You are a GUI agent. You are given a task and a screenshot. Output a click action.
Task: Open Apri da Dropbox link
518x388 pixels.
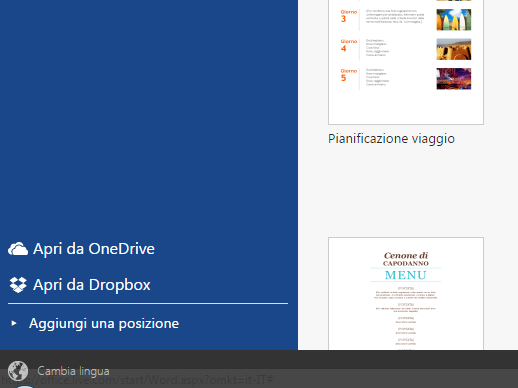[x=92, y=285]
